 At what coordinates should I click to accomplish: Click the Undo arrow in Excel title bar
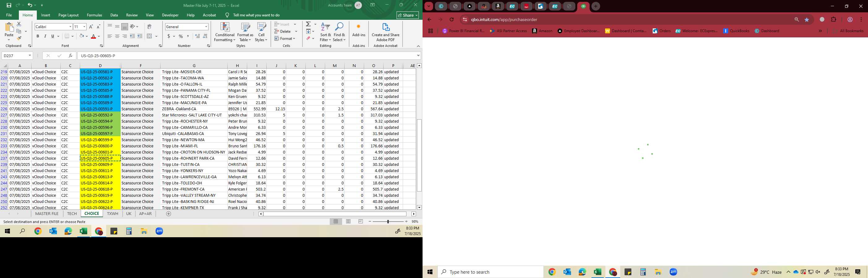[x=30, y=5]
